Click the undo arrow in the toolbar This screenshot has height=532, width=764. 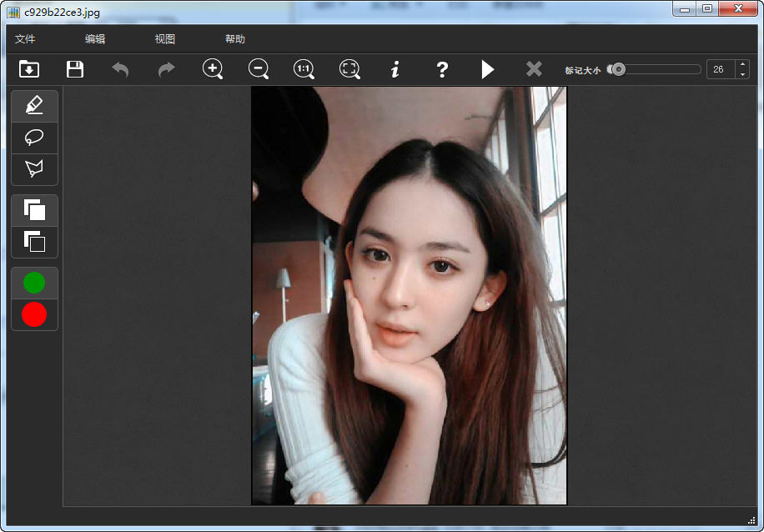pos(121,69)
